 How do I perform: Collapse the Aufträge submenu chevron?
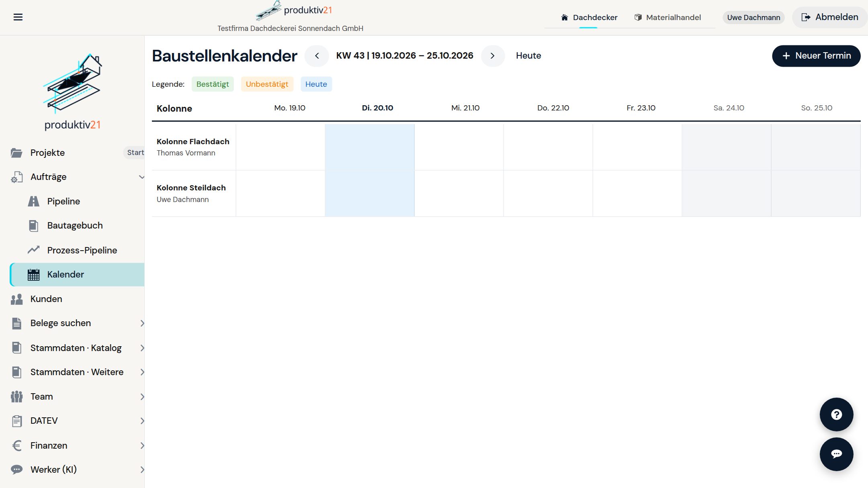(141, 177)
